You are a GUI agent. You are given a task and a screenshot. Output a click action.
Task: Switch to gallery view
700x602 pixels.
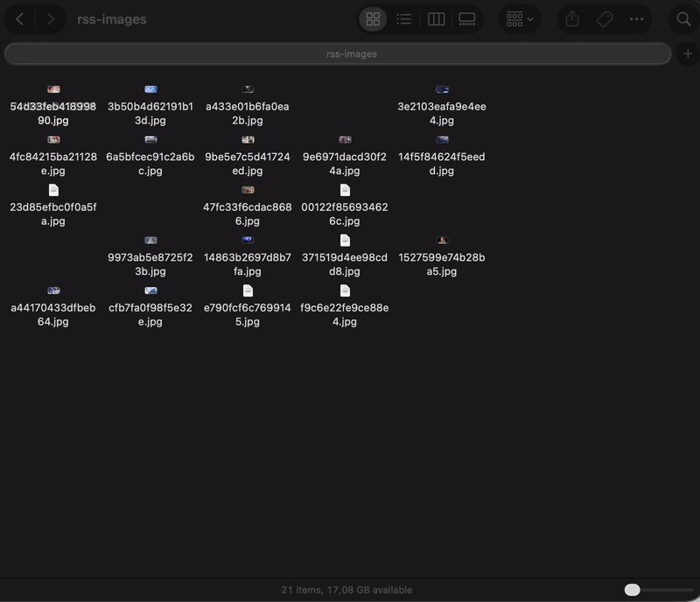(466, 19)
